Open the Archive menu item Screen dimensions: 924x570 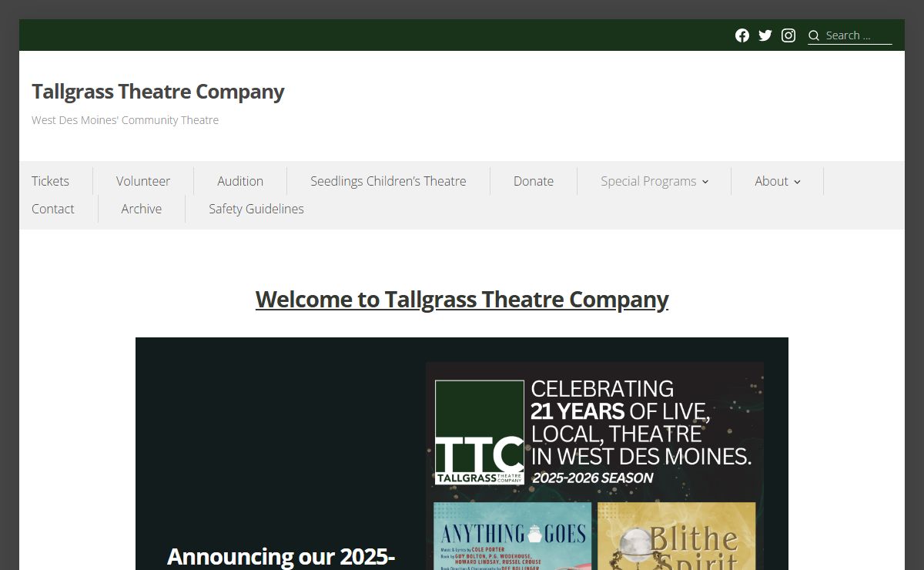click(142, 209)
